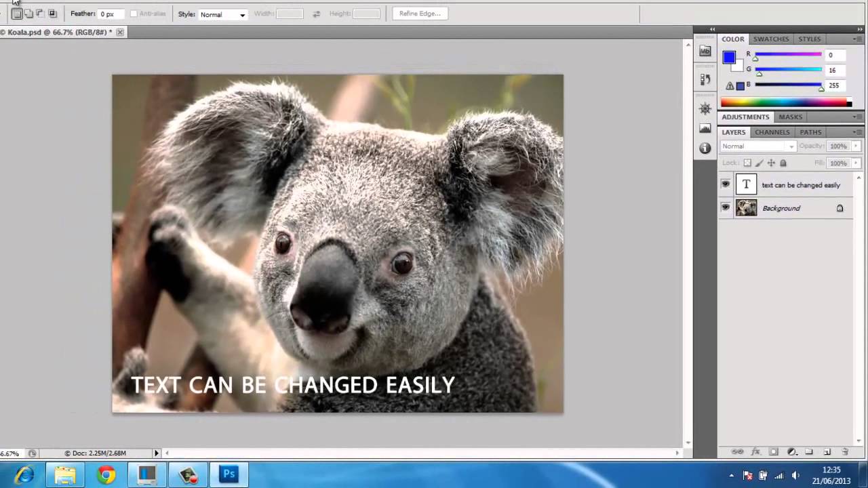Open Google Chrome from the taskbar
Screen dimensions: 868x488
(106, 474)
